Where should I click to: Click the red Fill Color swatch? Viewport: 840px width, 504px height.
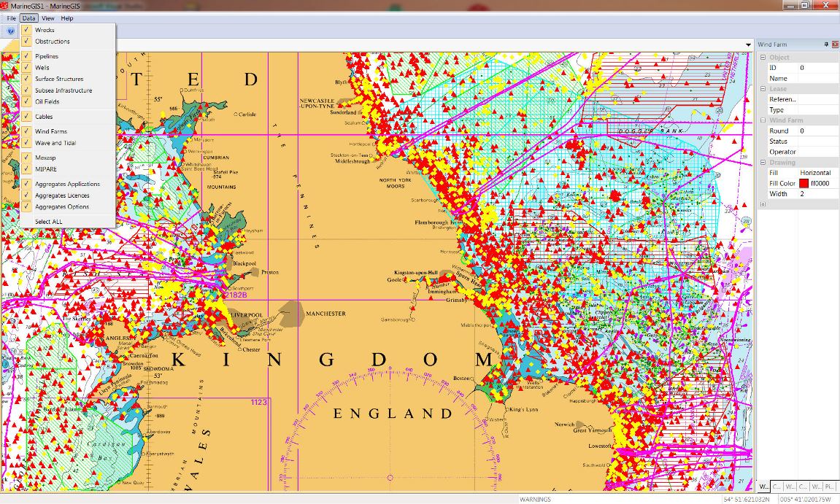coord(804,184)
